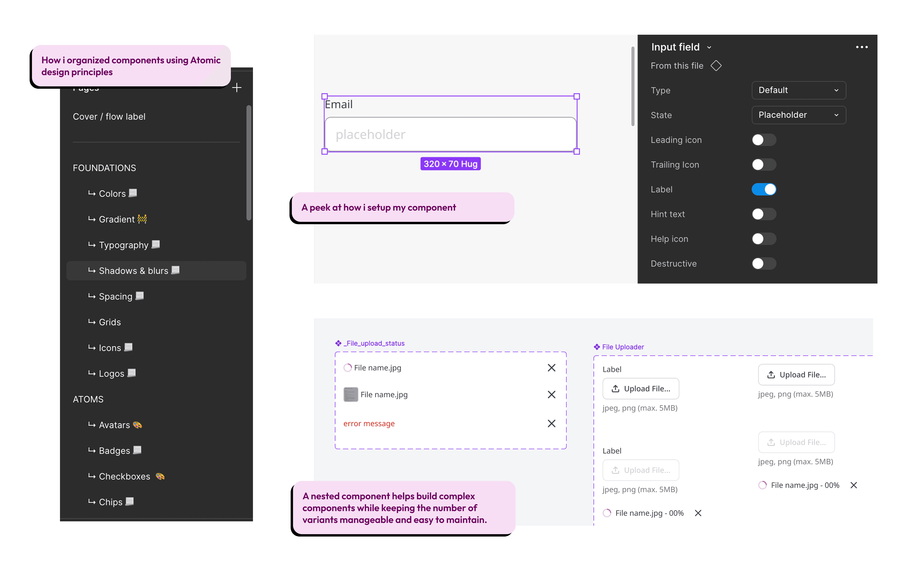The height and width of the screenshot is (588, 914).
Task: Open the three-dot options menu
Action: 861,47
